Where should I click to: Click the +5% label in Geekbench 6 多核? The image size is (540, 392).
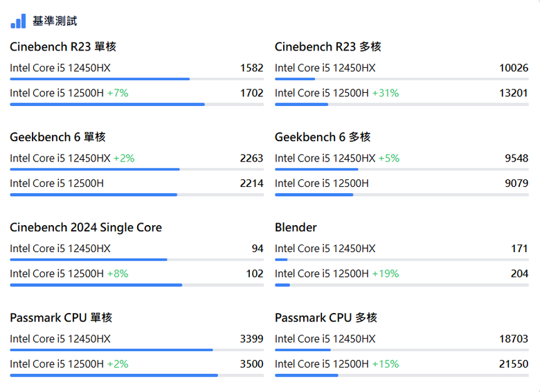(x=389, y=158)
